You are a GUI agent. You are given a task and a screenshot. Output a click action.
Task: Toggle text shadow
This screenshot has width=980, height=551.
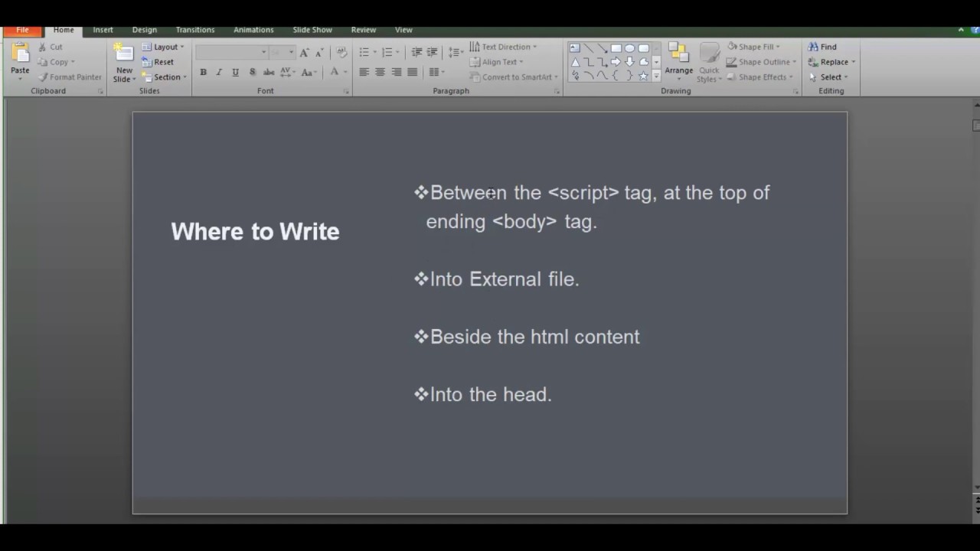click(x=252, y=72)
